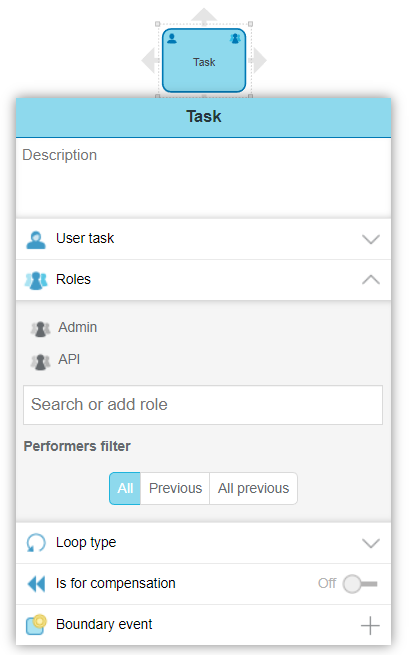The image size is (415, 655).
Task: Click the Loop type circular arrow icon
Action: 36,543
